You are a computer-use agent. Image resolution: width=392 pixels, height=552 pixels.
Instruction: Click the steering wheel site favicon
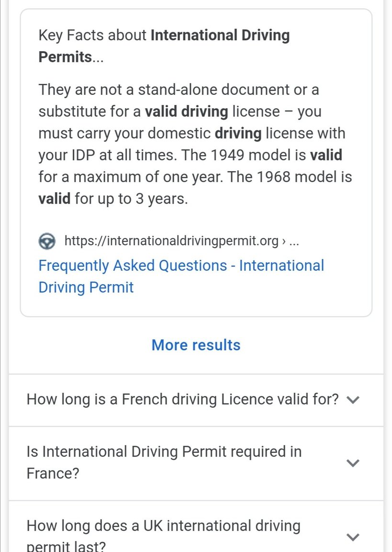[47, 241]
